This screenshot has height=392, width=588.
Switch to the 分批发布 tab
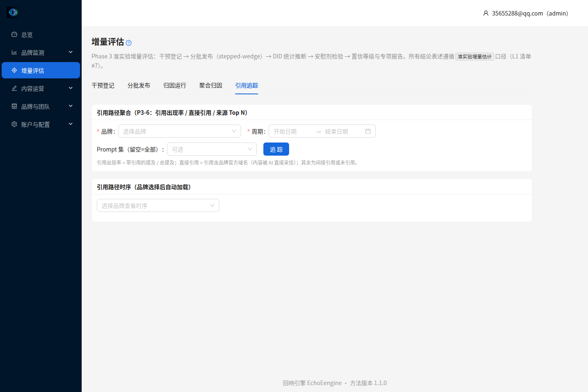click(x=139, y=85)
